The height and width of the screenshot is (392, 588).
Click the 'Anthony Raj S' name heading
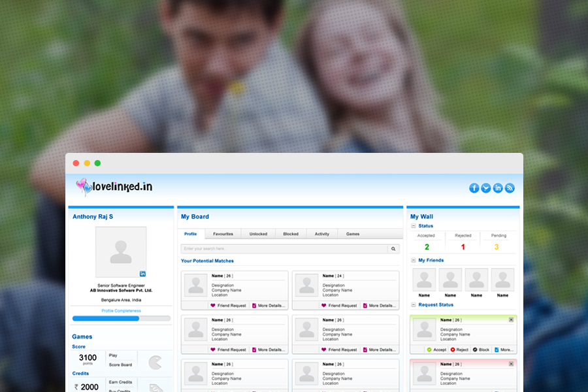(93, 216)
